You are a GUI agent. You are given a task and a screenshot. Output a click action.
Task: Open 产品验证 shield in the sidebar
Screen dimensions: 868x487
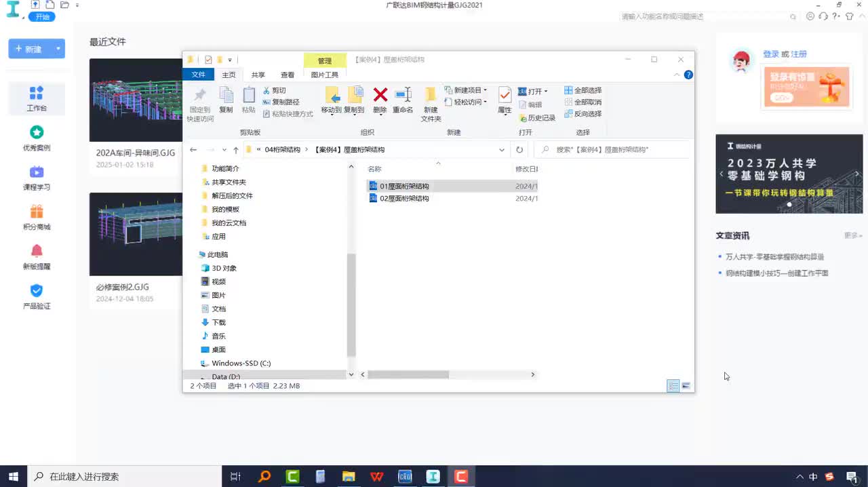pos(37,296)
